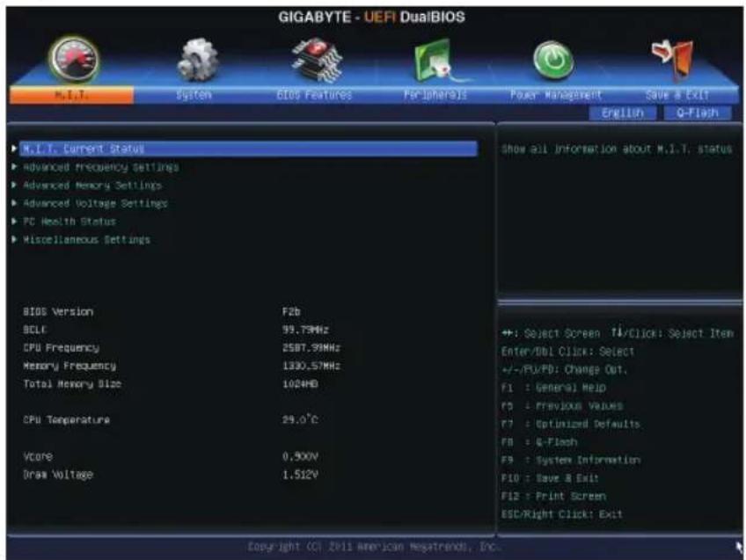Open the System gear icon
This screenshot has height=560, width=746.
coord(197,61)
